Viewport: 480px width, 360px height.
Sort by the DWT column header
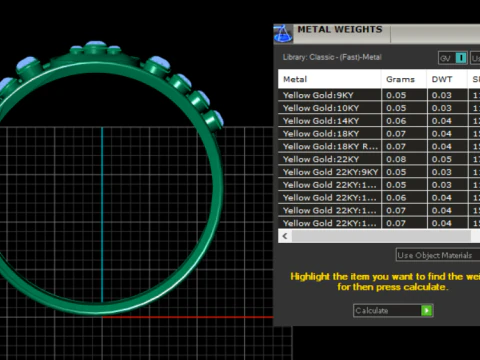point(447,79)
